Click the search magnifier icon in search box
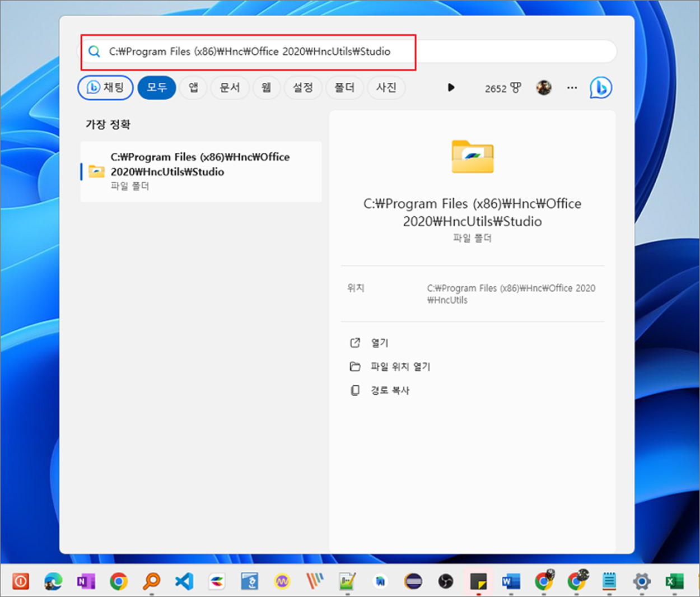The image size is (700, 597). click(94, 52)
